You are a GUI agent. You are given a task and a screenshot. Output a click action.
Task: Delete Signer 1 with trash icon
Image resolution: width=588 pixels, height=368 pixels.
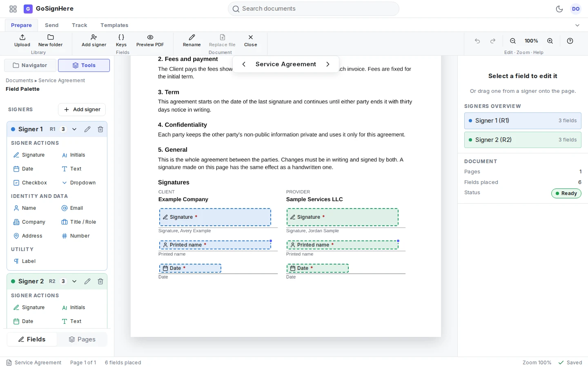[x=100, y=129]
